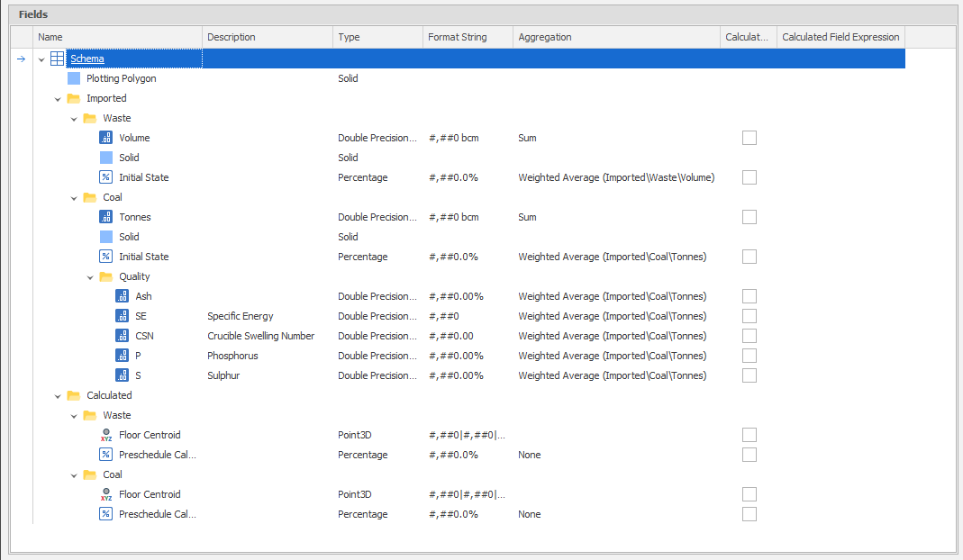Collapse the Schema root node
This screenshot has width=963, height=560.
[x=41, y=59]
